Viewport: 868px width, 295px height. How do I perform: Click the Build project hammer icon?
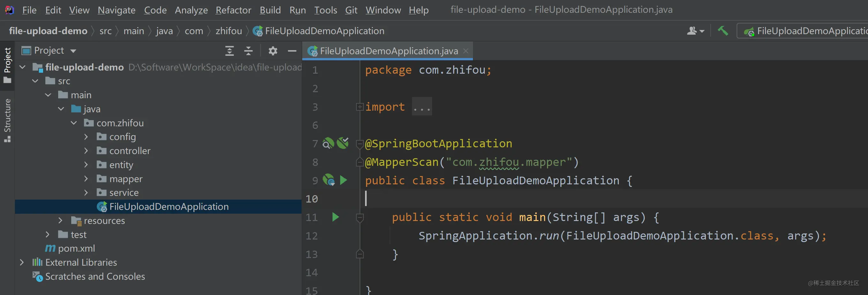click(x=723, y=31)
